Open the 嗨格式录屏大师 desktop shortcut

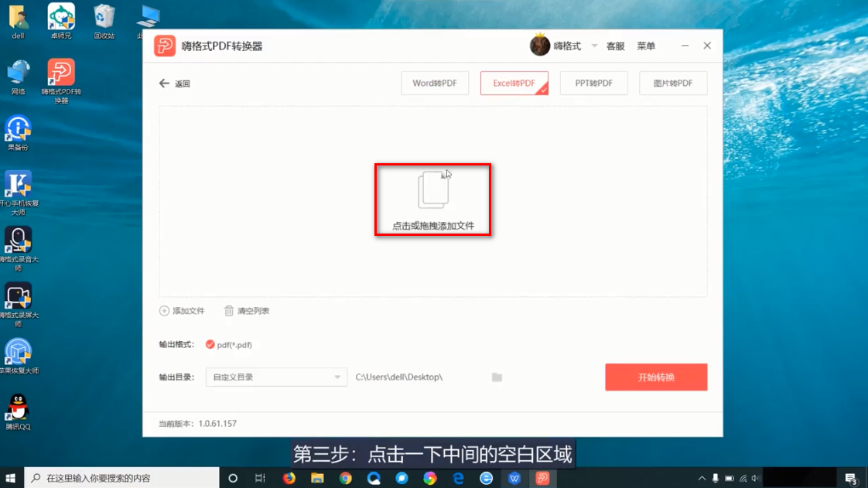point(18,296)
